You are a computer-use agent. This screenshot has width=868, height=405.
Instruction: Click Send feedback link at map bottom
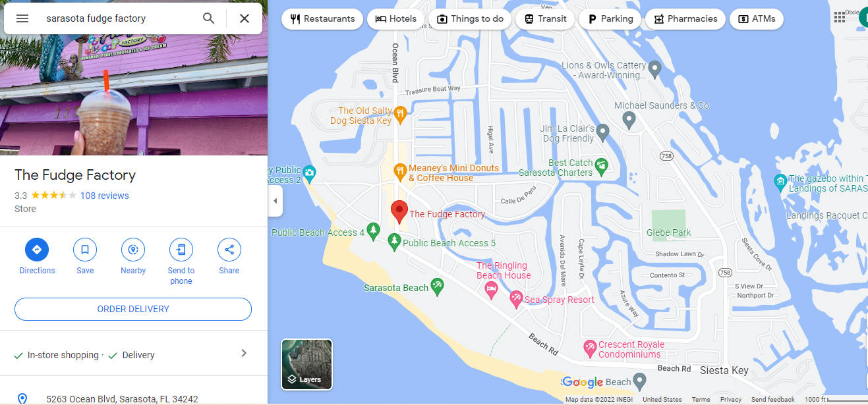pos(772,400)
